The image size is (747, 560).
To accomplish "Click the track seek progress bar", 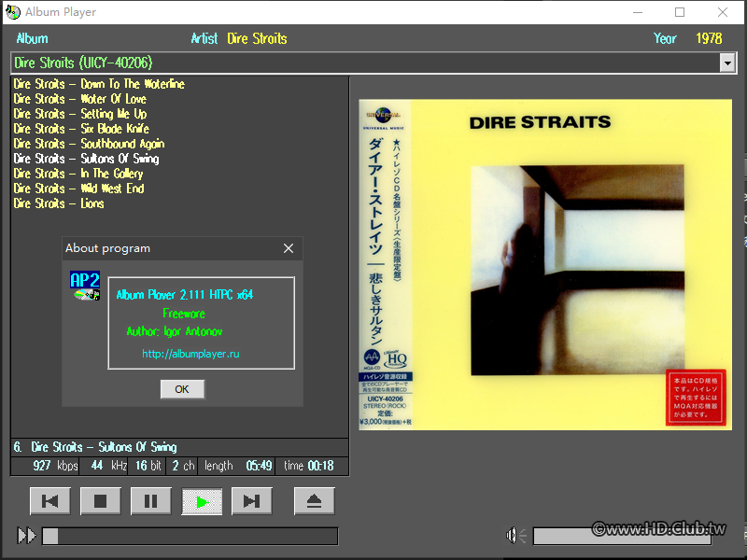I will pos(190,536).
